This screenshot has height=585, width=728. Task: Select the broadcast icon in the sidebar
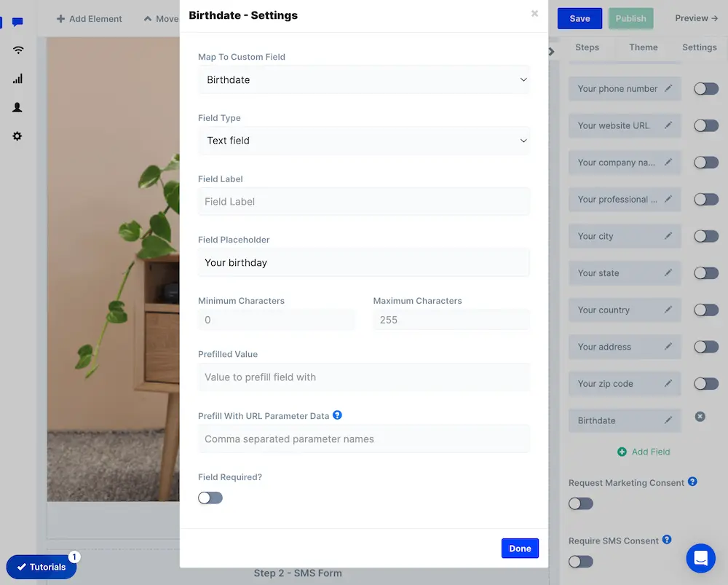(x=17, y=50)
